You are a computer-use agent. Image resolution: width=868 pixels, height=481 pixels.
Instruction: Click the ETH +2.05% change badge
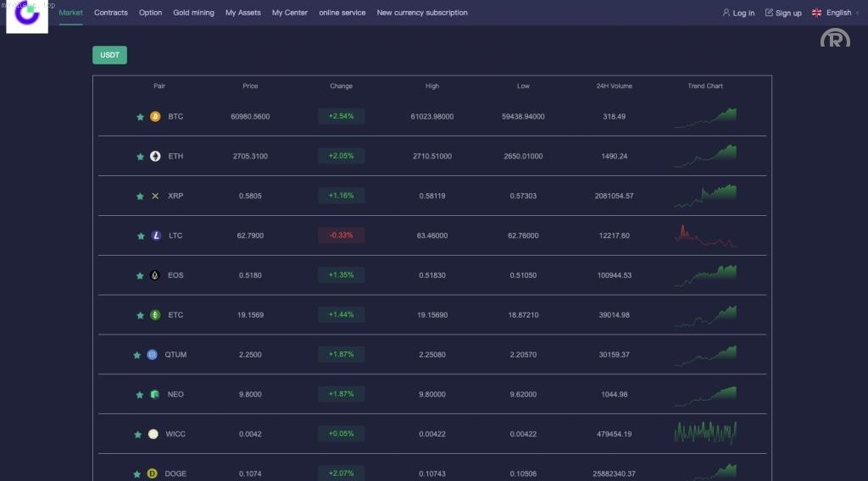pyautogui.click(x=341, y=156)
